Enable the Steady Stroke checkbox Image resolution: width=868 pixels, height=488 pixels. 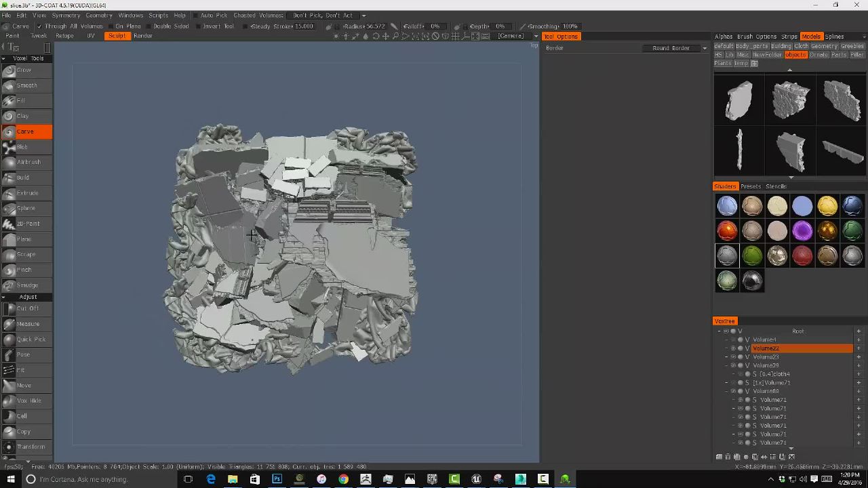pyautogui.click(x=245, y=26)
